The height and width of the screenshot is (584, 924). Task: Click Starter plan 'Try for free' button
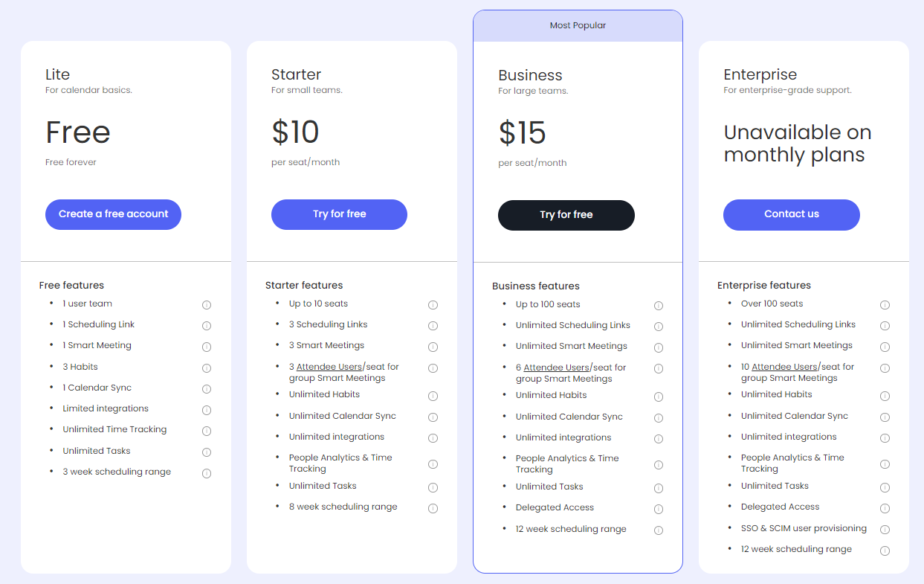click(339, 214)
